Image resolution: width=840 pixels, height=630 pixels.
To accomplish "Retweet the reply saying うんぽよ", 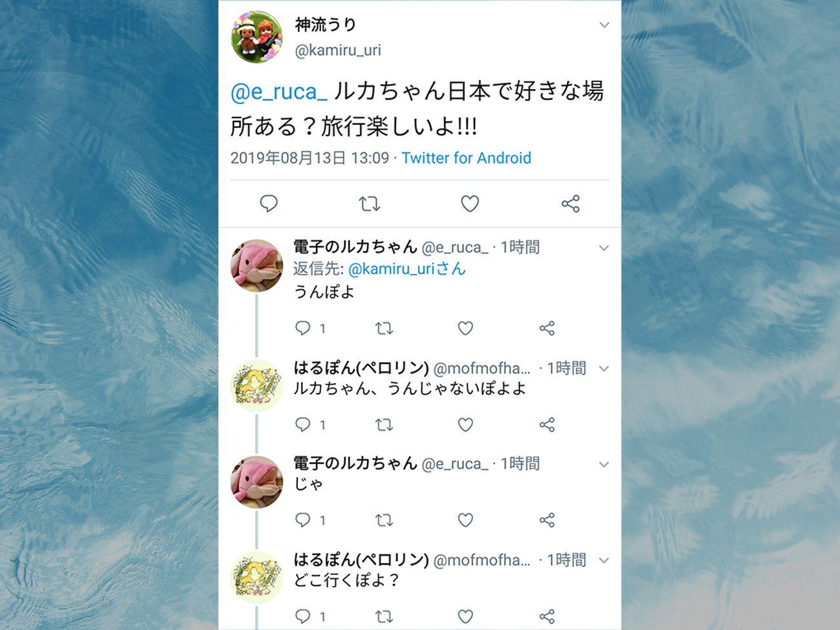I will pyautogui.click(x=384, y=328).
